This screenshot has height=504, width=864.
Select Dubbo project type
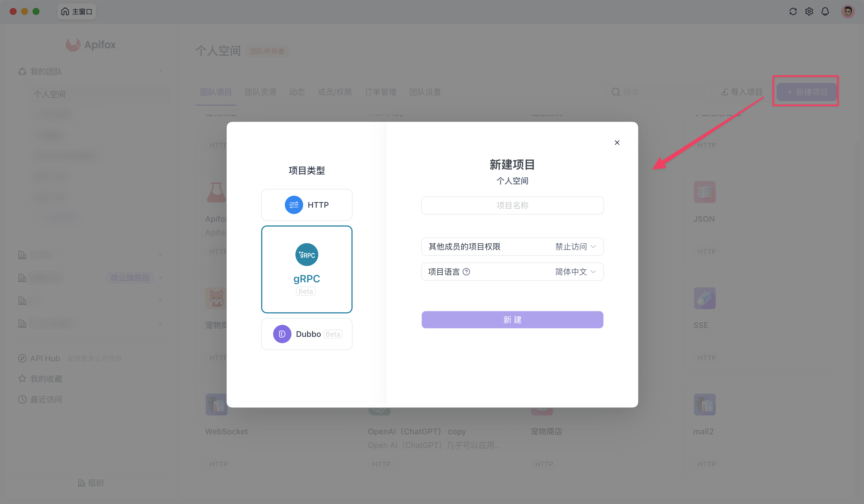click(307, 334)
